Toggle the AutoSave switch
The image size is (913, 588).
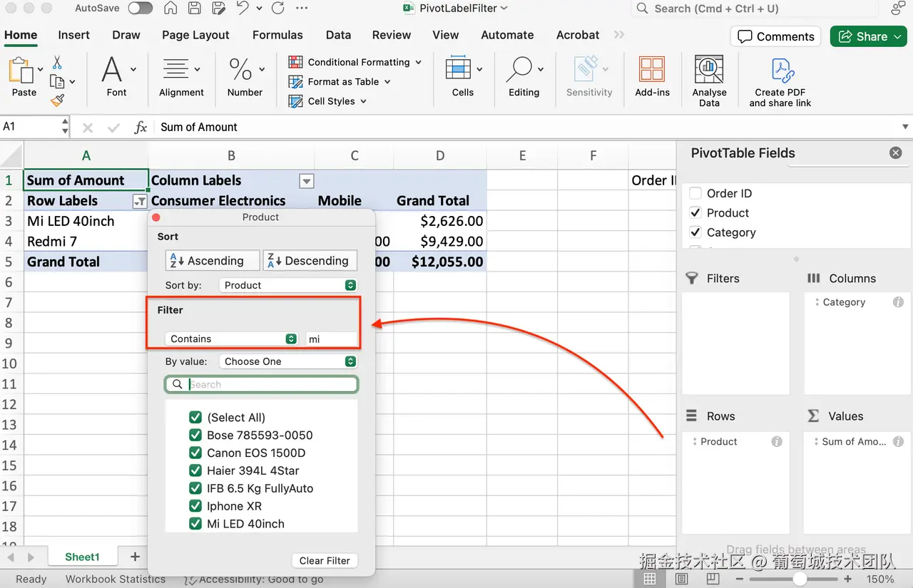click(x=140, y=9)
